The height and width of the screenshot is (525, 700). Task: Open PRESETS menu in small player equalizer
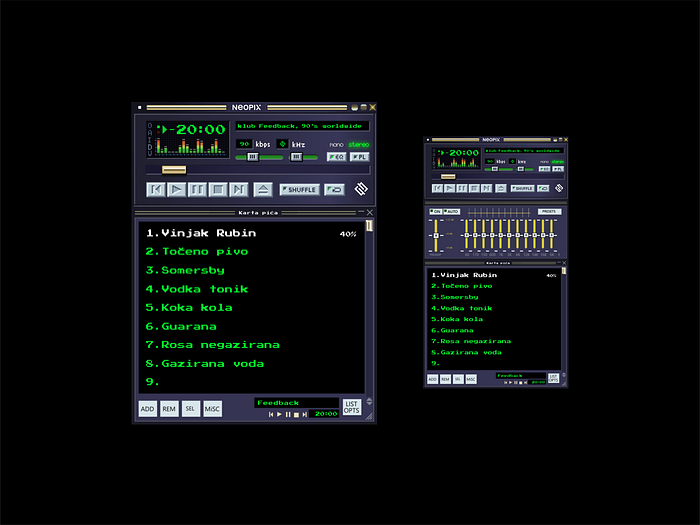(x=549, y=212)
